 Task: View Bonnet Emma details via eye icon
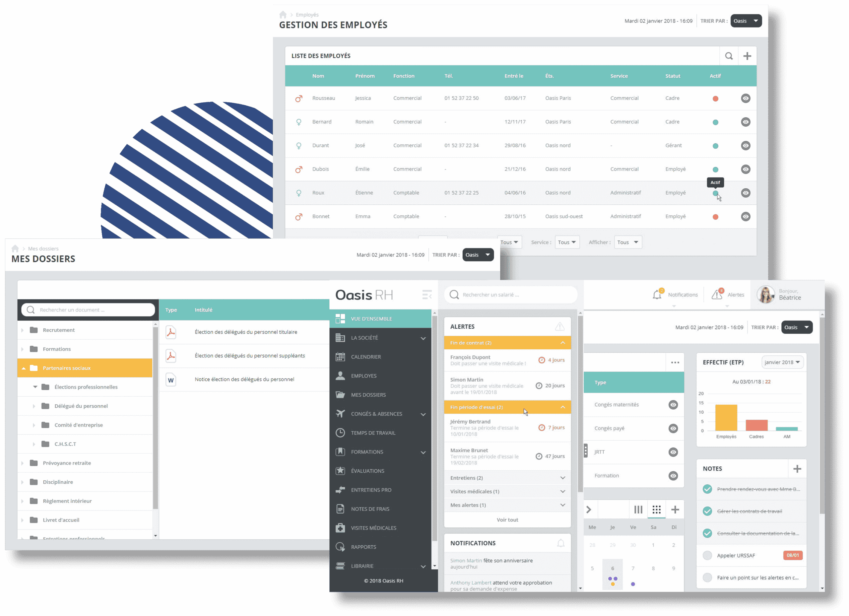pos(745,217)
